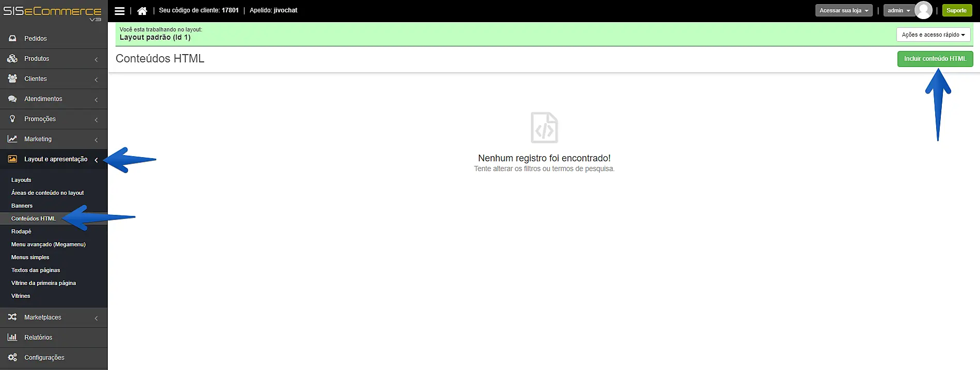980x370 pixels.
Task: Expand the Atendimentos menu chevron
Action: tap(96, 100)
